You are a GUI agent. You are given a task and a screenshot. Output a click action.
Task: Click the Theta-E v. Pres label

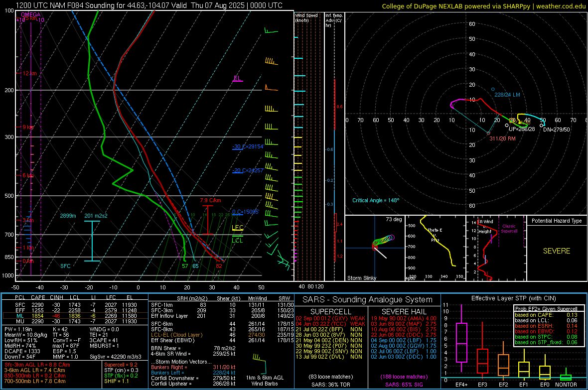pos(435,235)
